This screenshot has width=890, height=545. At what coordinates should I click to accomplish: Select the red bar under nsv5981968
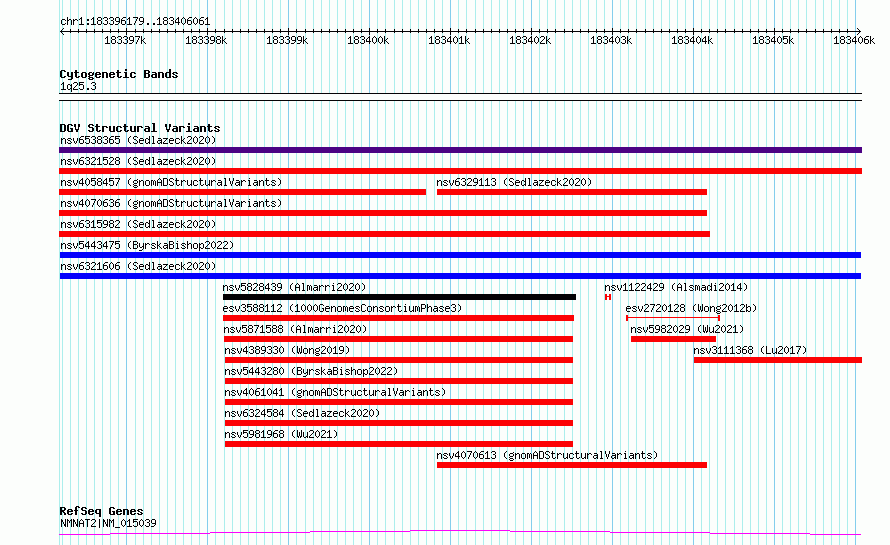[399, 444]
